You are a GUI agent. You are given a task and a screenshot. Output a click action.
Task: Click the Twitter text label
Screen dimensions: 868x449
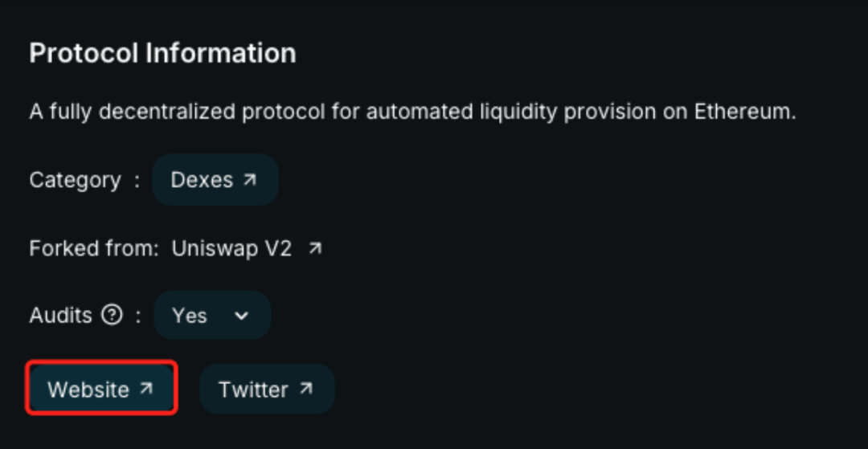pyautogui.click(x=253, y=390)
